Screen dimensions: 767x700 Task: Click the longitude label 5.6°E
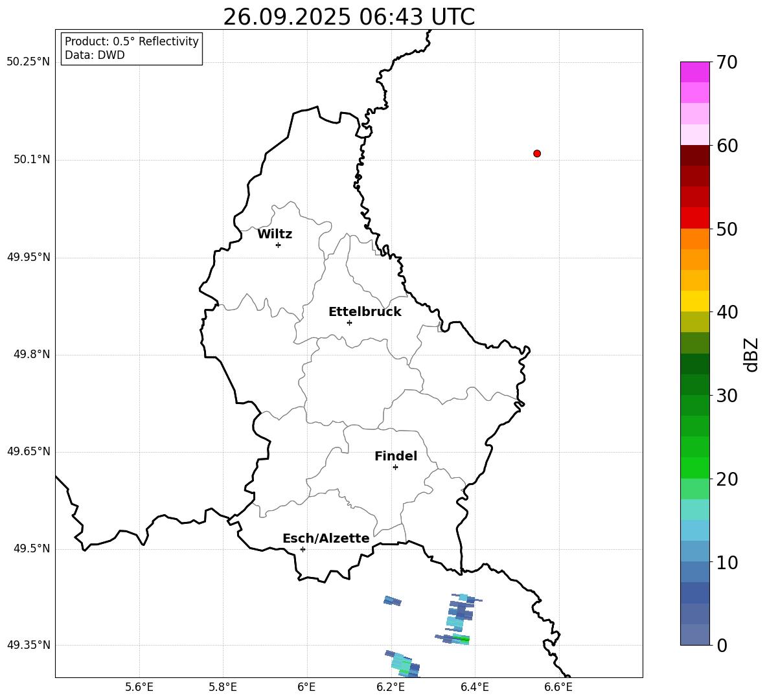(x=139, y=687)
